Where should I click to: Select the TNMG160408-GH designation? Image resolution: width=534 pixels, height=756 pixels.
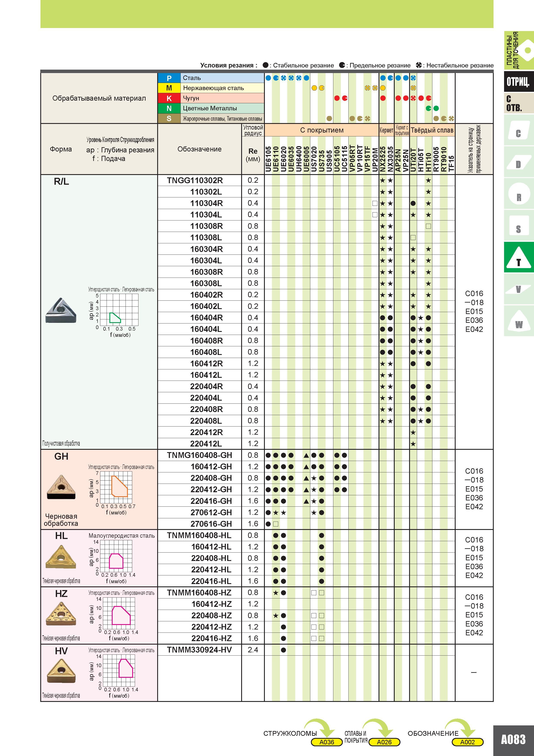(199, 455)
